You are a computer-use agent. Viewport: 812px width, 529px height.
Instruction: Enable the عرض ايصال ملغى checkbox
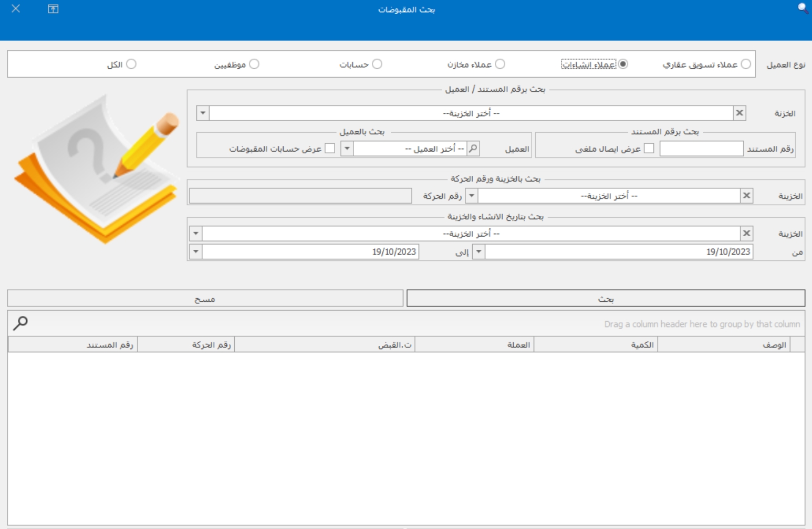click(x=649, y=149)
